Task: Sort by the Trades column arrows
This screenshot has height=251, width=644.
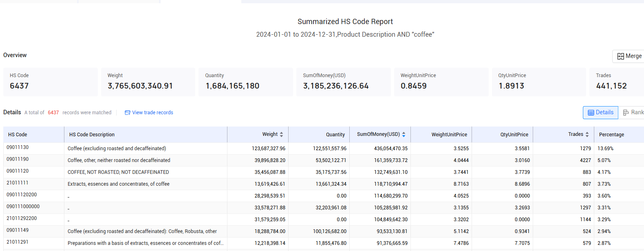Action: [587, 134]
